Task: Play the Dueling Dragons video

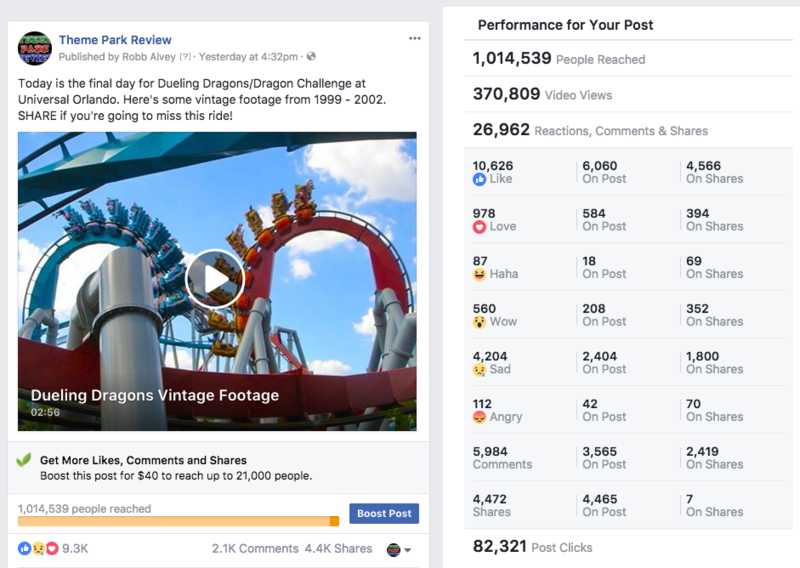Action: (x=215, y=279)
